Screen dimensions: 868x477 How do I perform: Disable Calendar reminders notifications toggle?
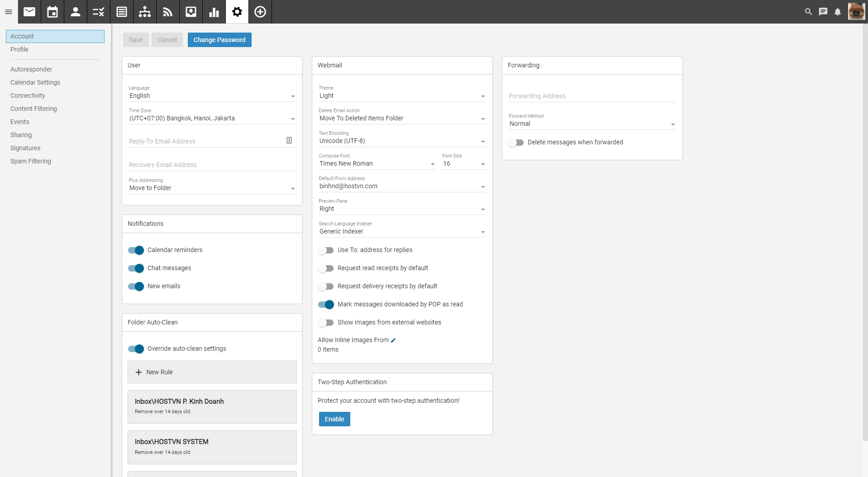coord(136,250)
